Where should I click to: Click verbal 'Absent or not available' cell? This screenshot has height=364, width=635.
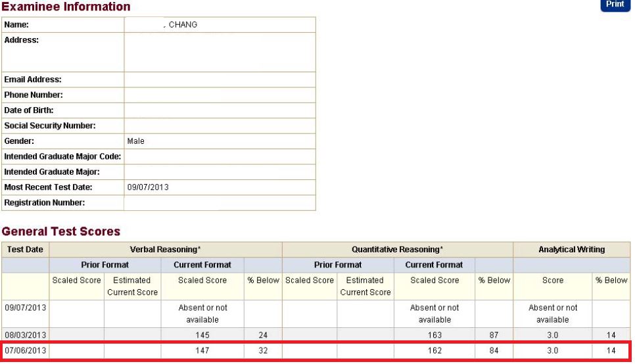(202, 314)
